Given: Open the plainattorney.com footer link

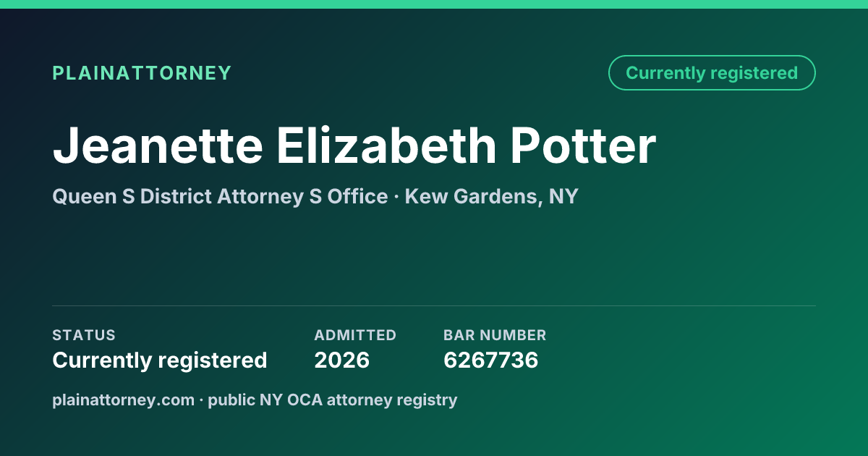Looking at the screenshot, I should 124,400.
